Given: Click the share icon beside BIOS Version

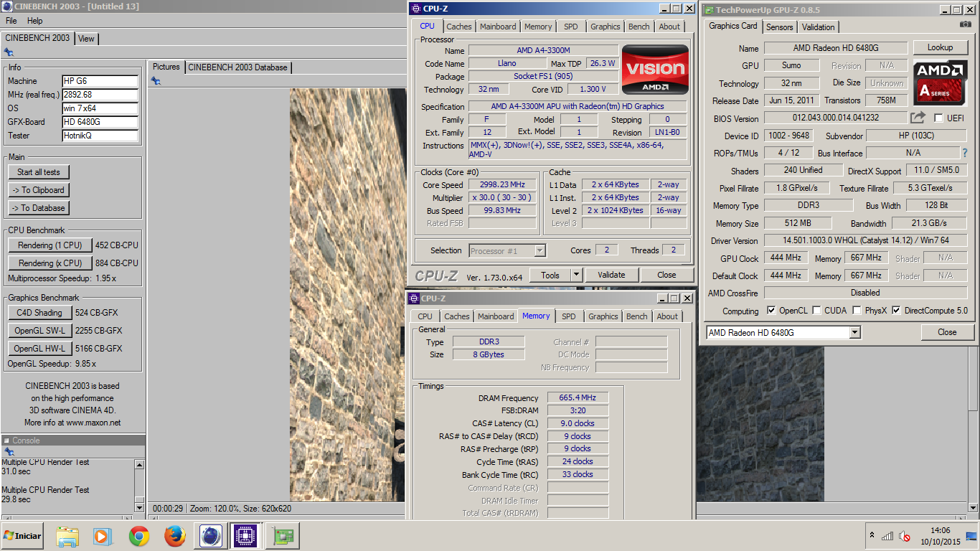Looking at the screenshot, I should [x=918, y=118].
